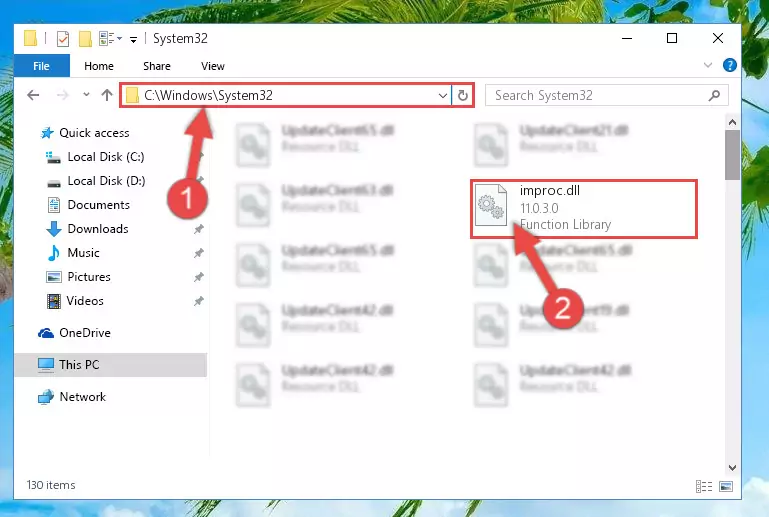Go up one folder level arrow

(x=107, y=95)
